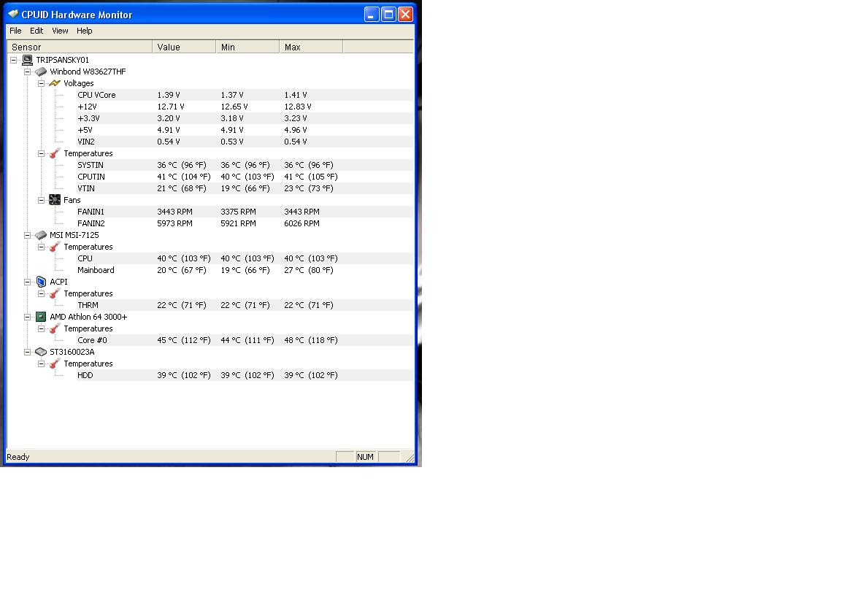This screenshot has width=868, height=608.
Task: Click the 12.71 V value
Action: coord(171,107)
